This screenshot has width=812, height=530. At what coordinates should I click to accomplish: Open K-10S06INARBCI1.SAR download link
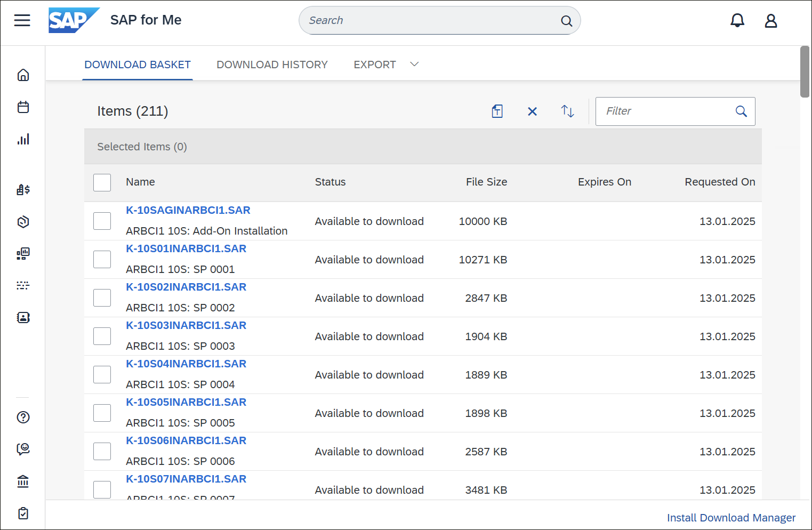click(186, 440)
